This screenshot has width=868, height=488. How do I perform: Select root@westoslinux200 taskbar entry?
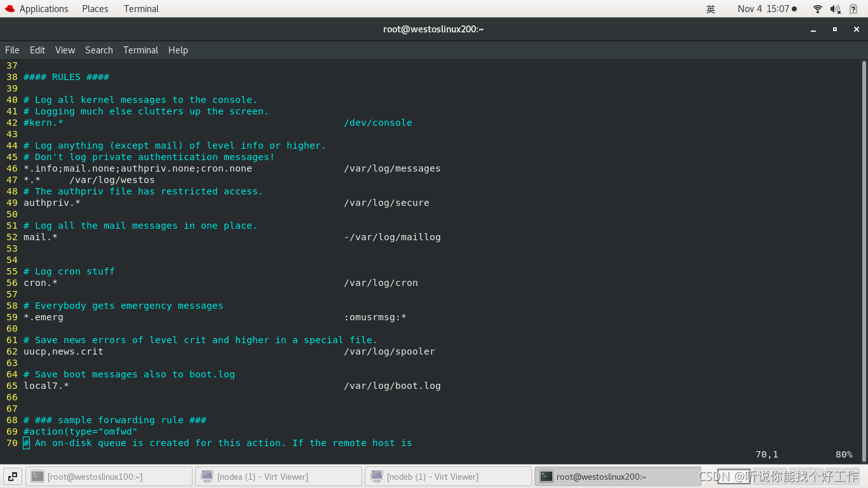(x=618, y=477)
